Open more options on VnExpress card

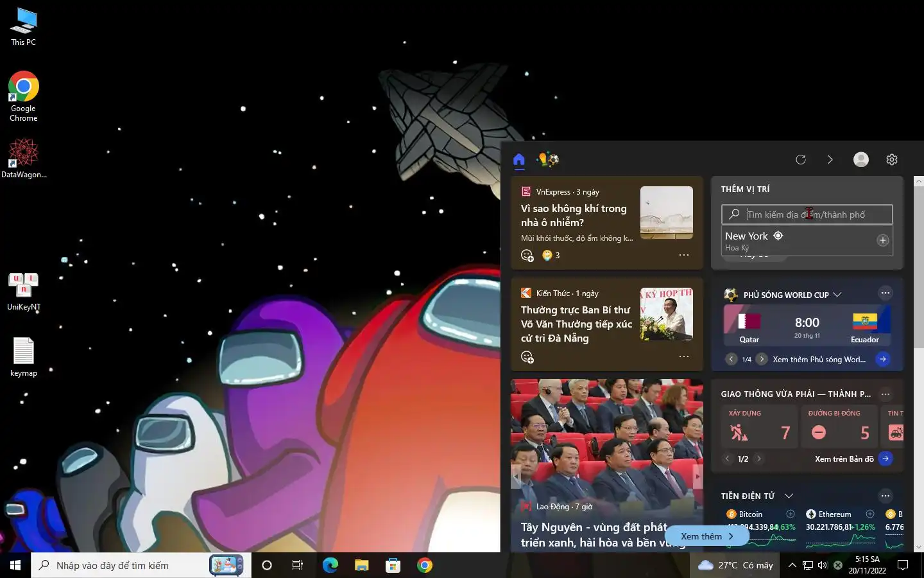[684, 255]
